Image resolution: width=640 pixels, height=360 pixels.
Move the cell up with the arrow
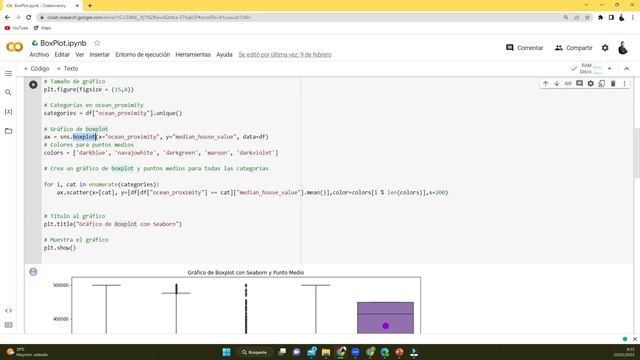coord(546,83)
